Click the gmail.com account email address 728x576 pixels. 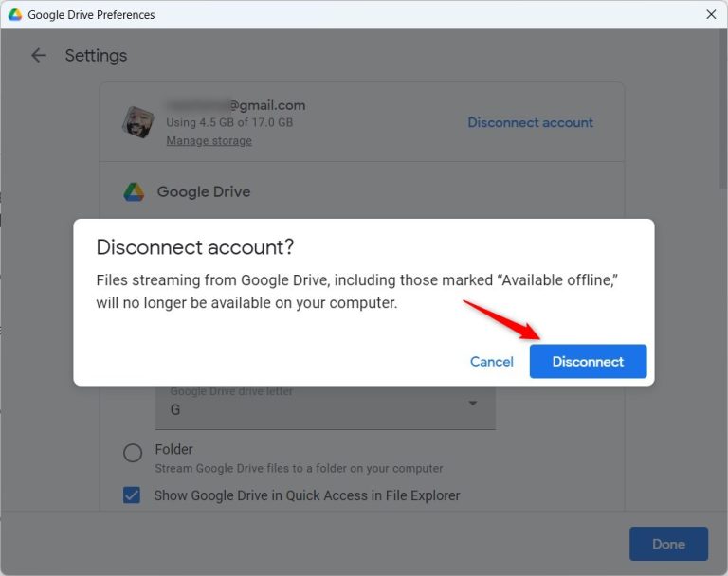(235, 105)
